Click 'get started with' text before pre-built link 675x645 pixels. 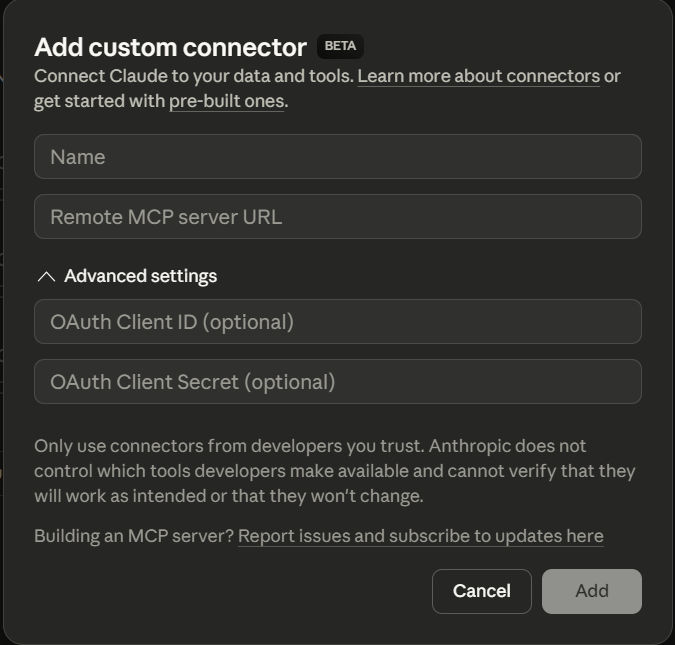coord(99,101)
